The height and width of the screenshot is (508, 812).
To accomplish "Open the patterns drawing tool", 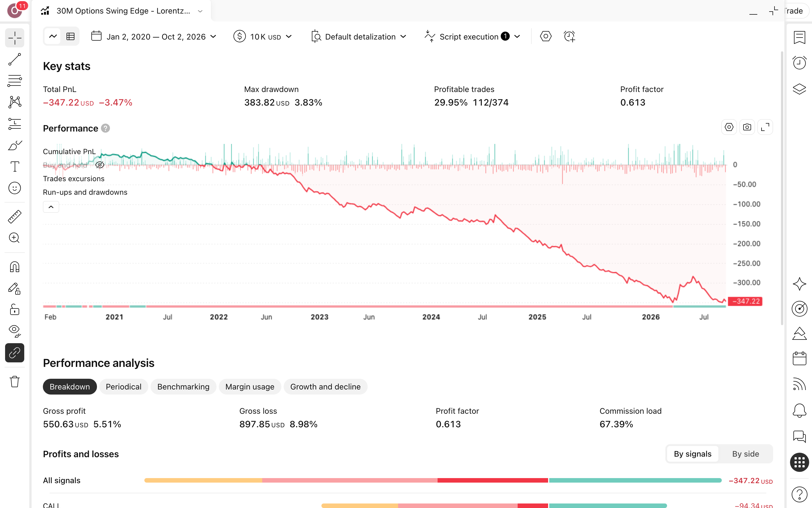I will (x=15, y=102).
